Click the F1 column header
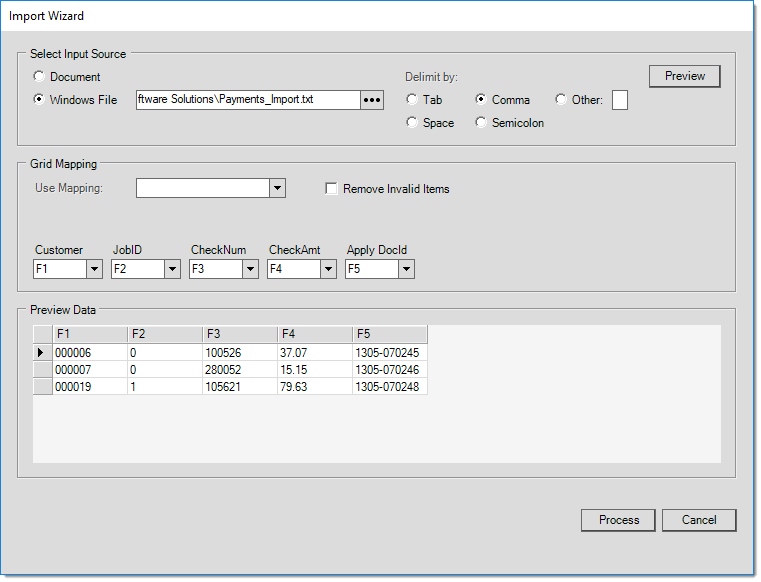 (90, 334)
